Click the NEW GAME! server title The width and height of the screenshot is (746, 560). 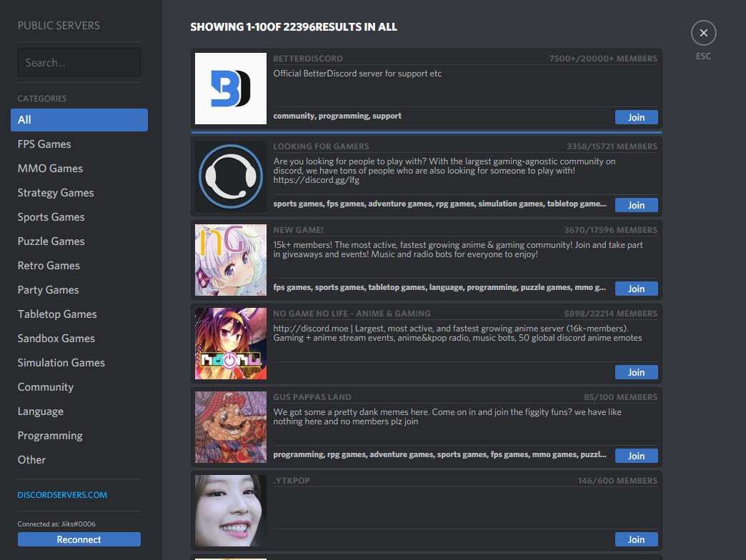[x=298, y=230]
